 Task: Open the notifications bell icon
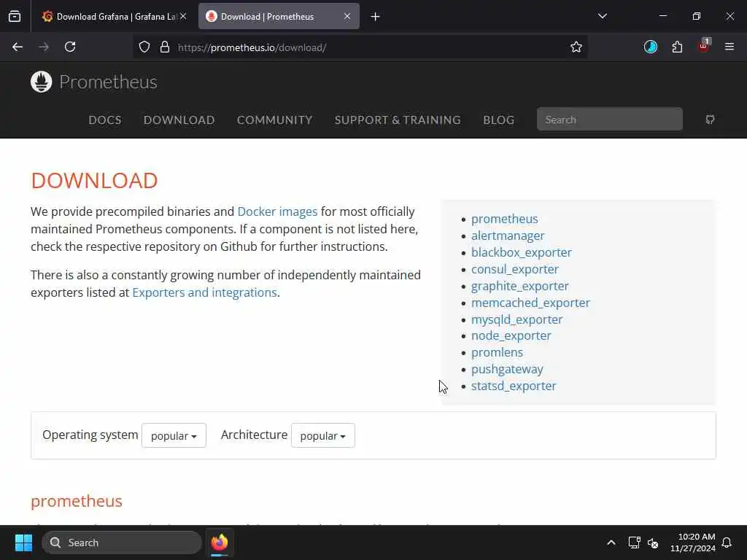click(727, 542)
